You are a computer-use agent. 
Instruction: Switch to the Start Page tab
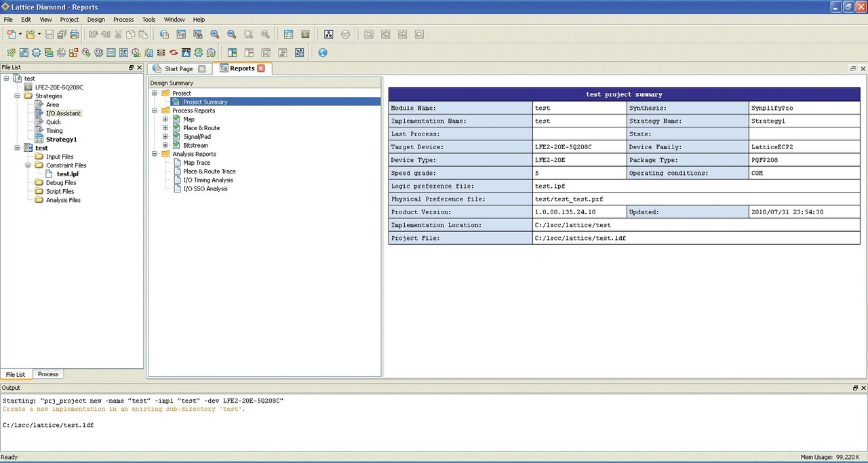pyautogui.click(x=179, y=68)
